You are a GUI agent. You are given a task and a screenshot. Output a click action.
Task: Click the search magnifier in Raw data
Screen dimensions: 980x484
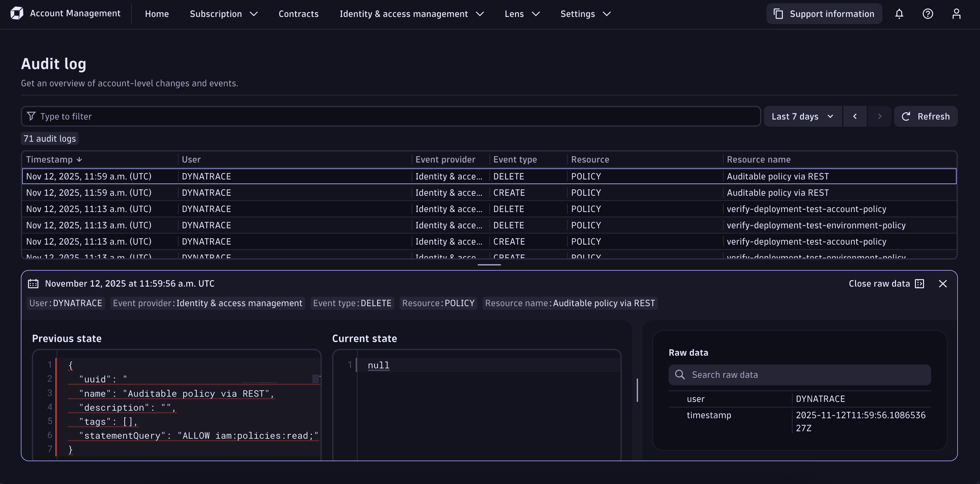pos(681,375)
